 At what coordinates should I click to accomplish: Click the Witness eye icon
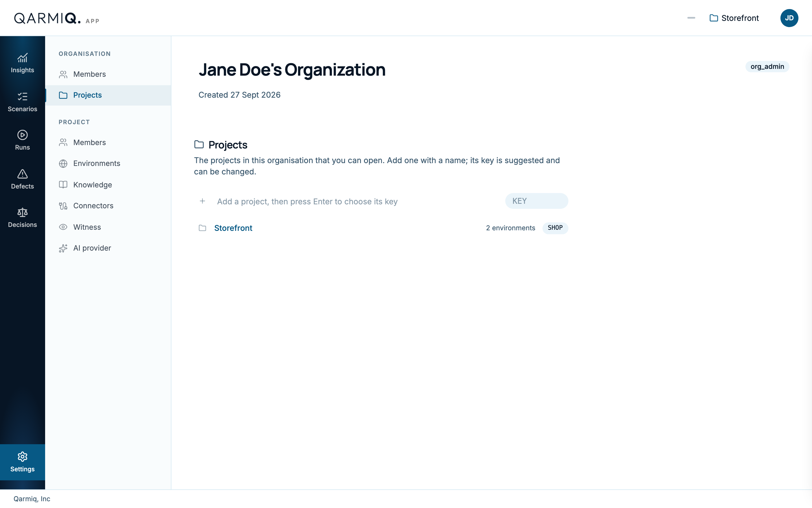[x=63, y=227]
